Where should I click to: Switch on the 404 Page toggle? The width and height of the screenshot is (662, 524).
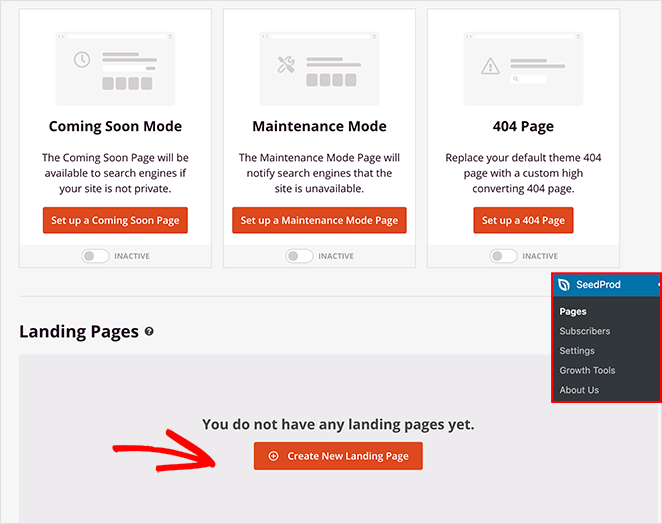[x=503, y=256]
